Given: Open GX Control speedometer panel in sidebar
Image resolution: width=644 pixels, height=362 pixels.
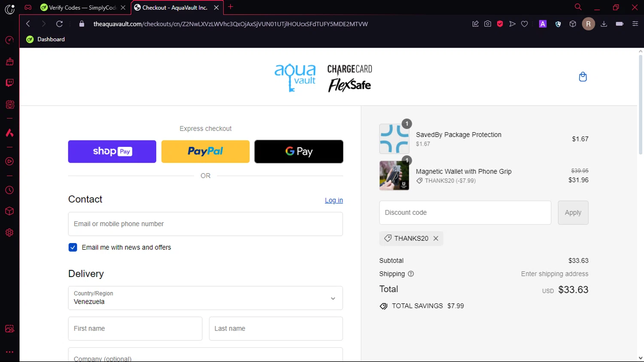Looking at the screenshot, I should pos(9,40).
